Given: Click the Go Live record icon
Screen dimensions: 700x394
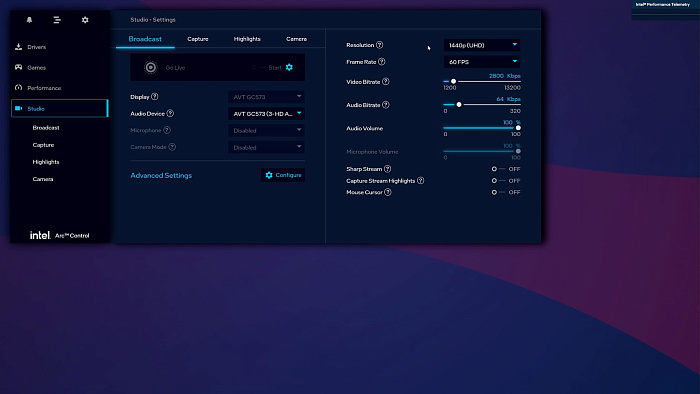Looking at the screenshot, I should tap(150, 67).
